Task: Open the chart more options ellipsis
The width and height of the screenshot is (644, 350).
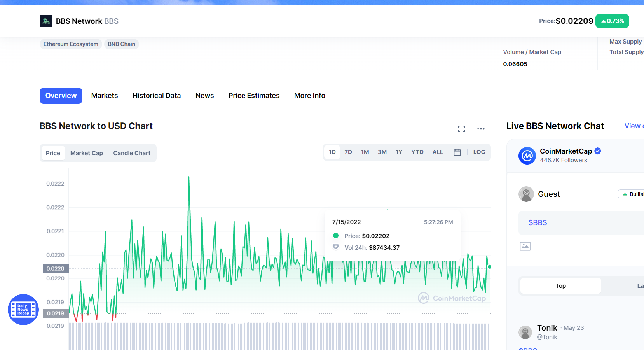Action: [481, 129]
